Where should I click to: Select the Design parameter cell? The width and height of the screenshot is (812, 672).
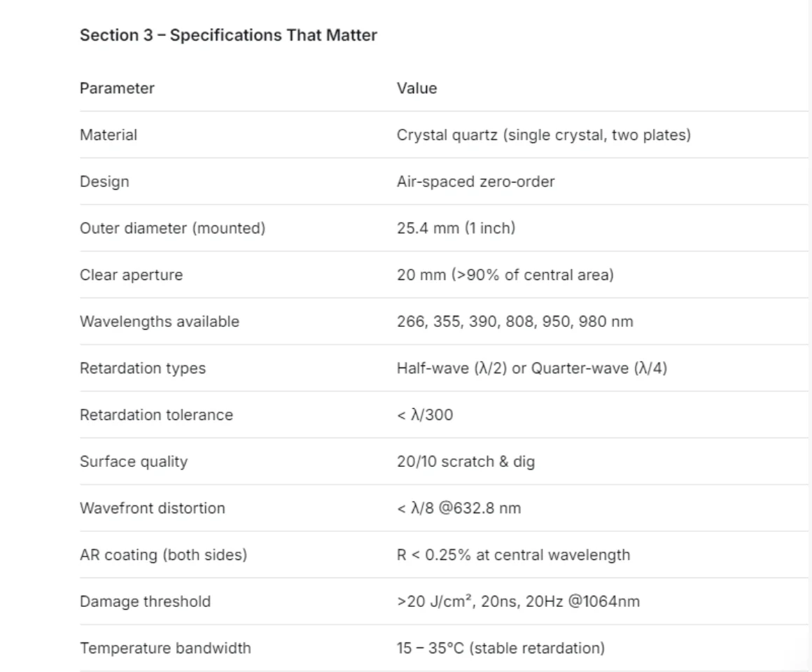pyautogui.click(x=104, y=182)
